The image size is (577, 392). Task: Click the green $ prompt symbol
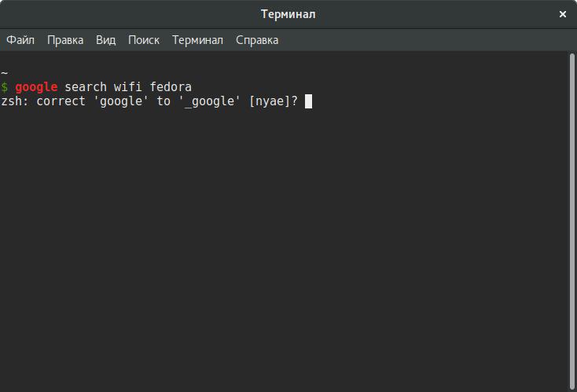5,86
